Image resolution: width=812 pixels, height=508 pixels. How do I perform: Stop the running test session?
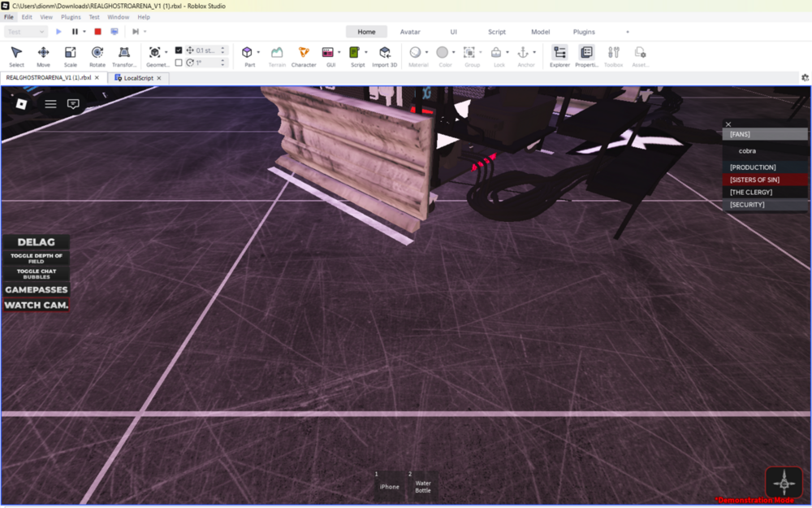pyautogui.click(x=97, y=32)
